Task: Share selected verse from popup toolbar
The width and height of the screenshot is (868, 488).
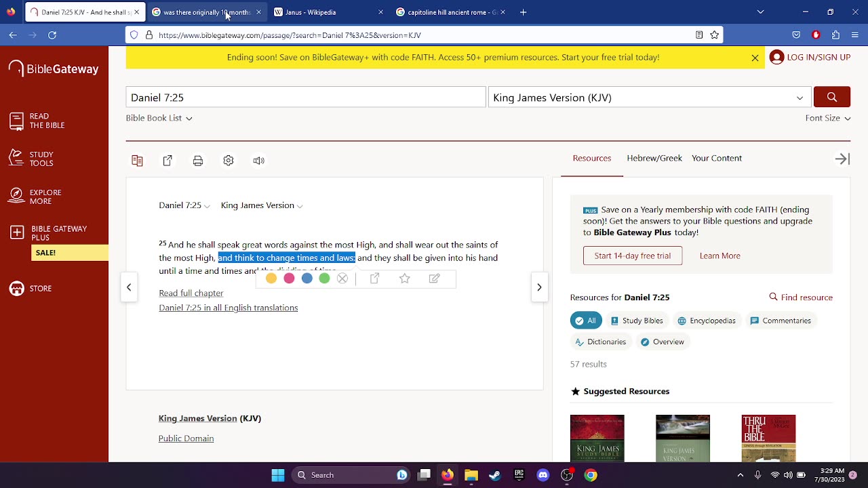Action: pos(374,279)
